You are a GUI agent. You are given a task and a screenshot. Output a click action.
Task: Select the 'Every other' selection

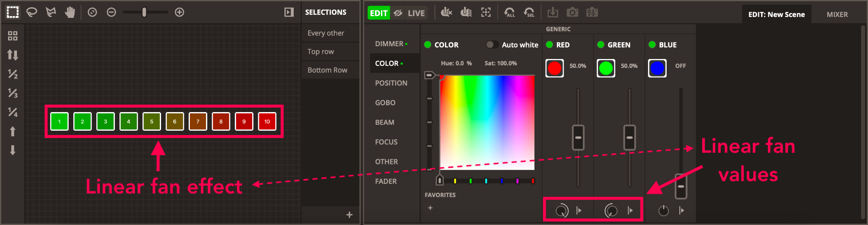(325, 33)
